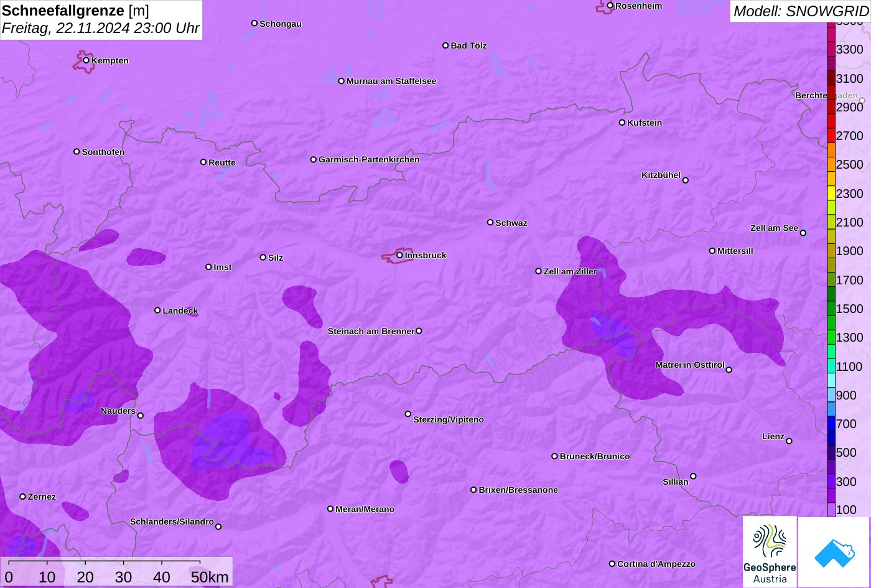The height and width of the screenshot is (588, 871).
Task: Click the Murnau am Staffelsee marker dot
Action: (342, 81)
